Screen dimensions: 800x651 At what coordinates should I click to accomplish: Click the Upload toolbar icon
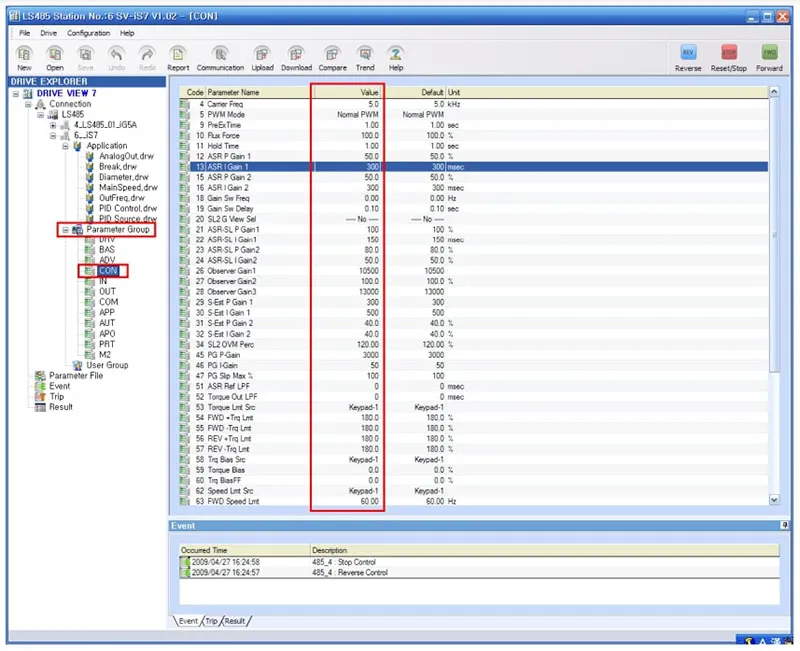tap(262, 56)
